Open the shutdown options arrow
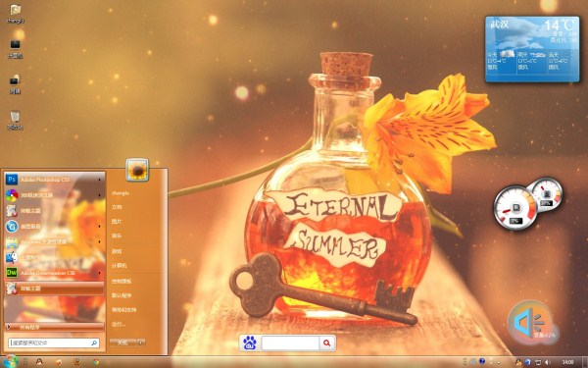588x368 pixels. coord(140,342)
